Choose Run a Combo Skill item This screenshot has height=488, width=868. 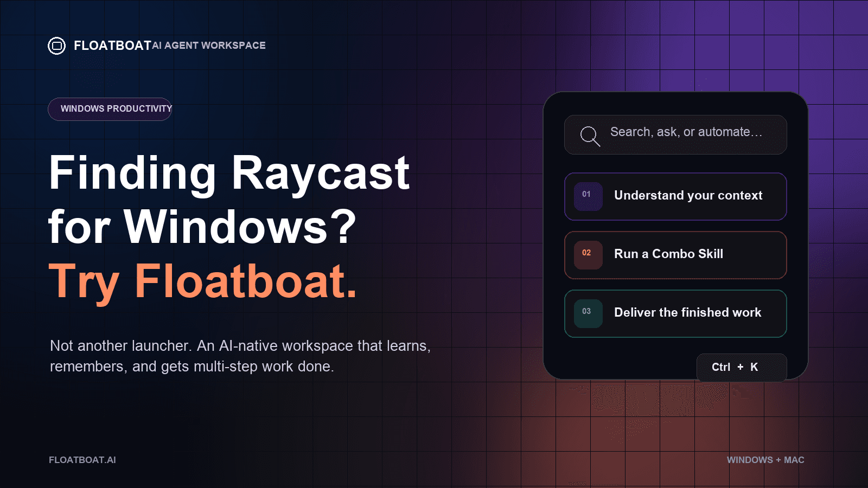(675, 255)
